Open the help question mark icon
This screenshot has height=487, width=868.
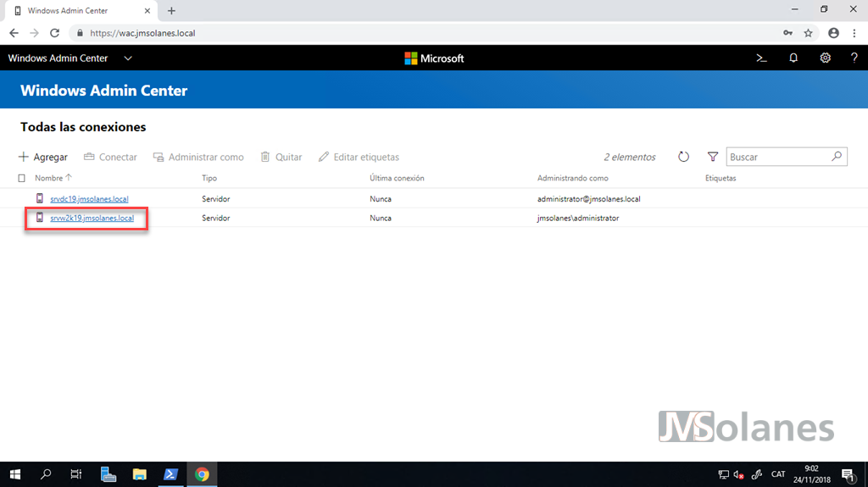tap(854, 58)
